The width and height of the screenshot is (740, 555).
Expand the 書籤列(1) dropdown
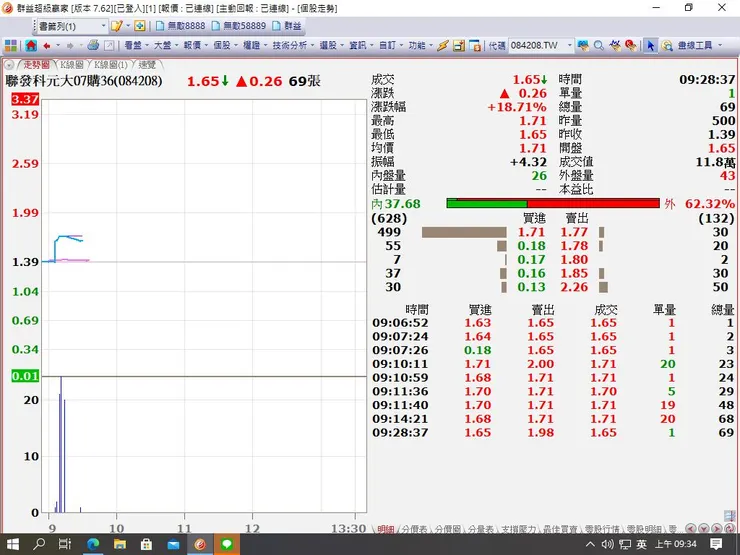pyautogui.click(x=103, y=26)
